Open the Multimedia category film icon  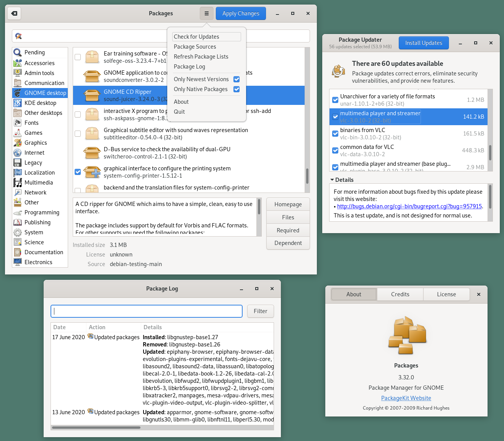18,183
